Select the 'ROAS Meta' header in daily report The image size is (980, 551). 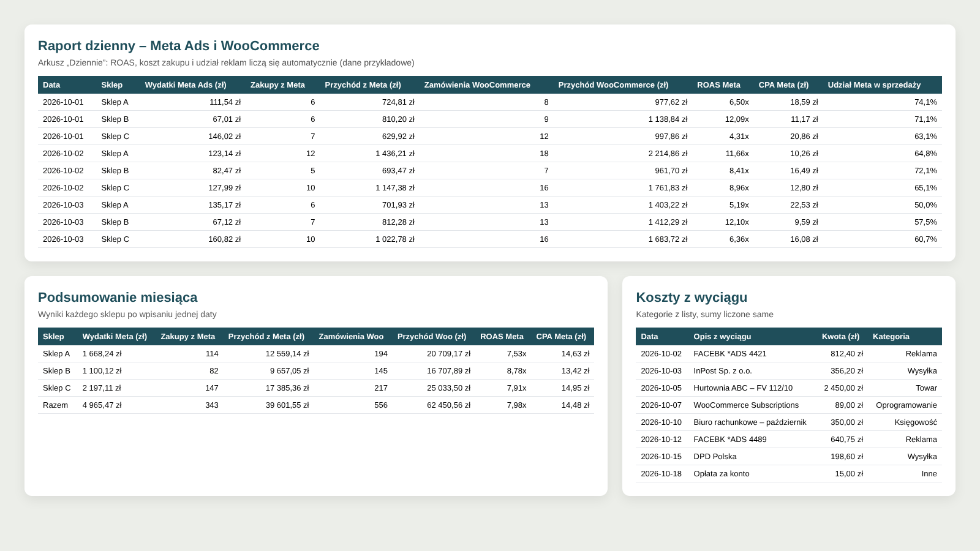click(718, 85)
